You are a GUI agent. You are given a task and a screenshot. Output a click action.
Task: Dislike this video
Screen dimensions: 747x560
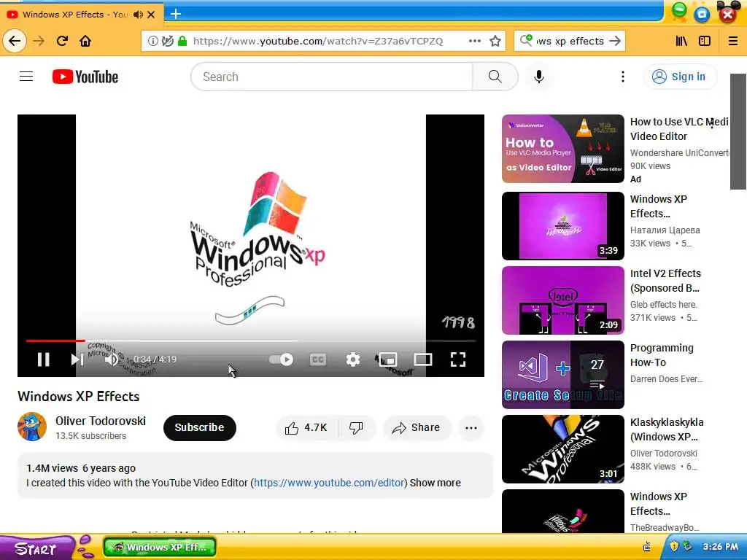click(x=356, y=427)
